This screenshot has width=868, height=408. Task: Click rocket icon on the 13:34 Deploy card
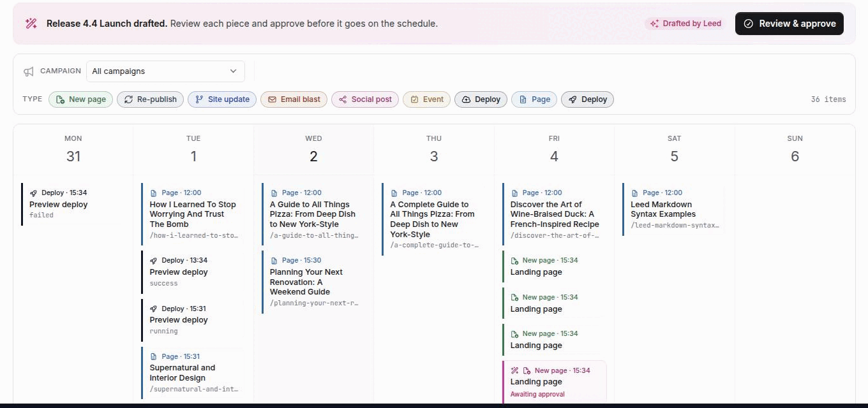[153, 261]
